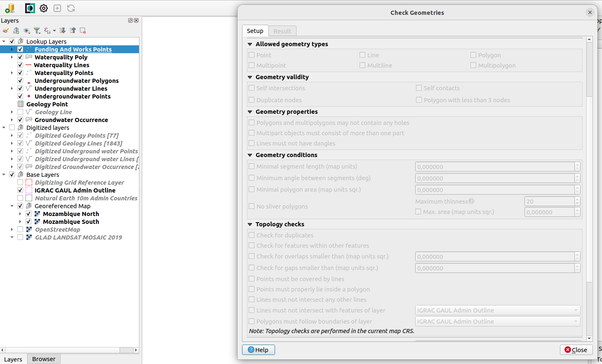Click the Maximum thinness help question icon
The width and height of the screenshot is (602, 364).
471,201
